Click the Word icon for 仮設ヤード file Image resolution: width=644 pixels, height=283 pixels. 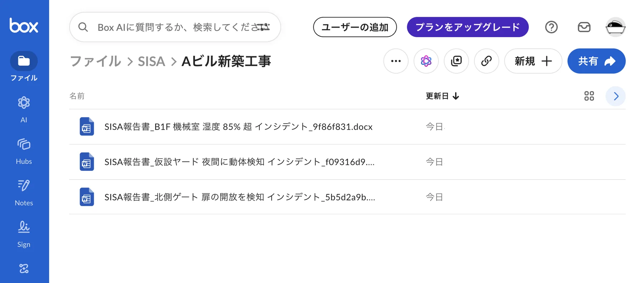87,162
